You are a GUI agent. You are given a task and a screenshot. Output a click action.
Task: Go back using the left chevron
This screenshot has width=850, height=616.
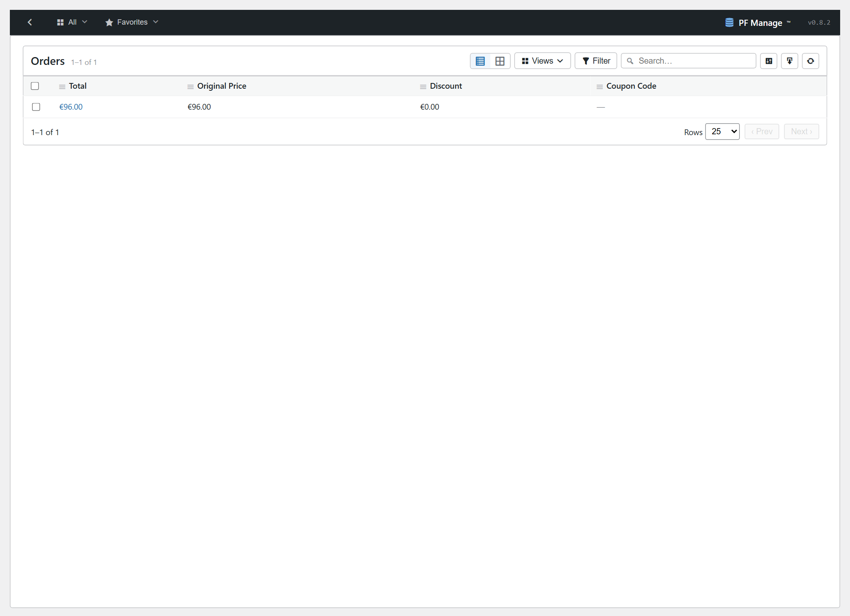click(x=30, y=22)
